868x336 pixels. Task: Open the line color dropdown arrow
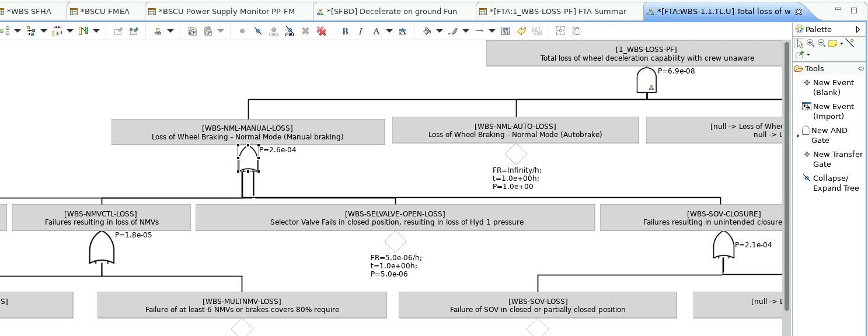point(466,31)
